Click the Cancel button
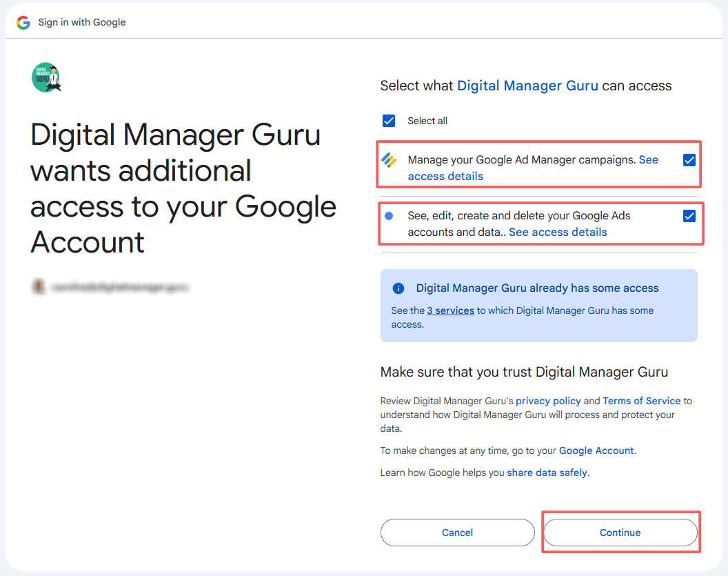This screenshot has height=576, width=728. (457, 533)
